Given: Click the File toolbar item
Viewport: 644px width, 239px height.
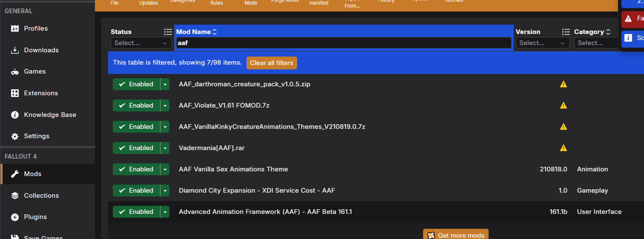Looking at the screenshot, I should [x=114, y=3].
